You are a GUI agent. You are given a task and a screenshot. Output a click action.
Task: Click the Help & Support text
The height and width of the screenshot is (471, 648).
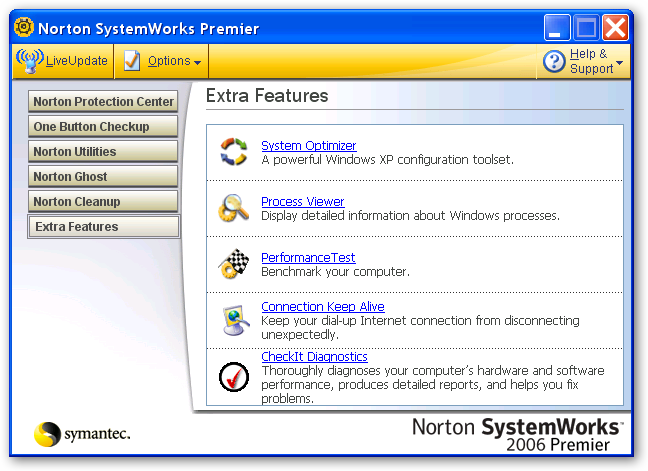coord(591,61)
